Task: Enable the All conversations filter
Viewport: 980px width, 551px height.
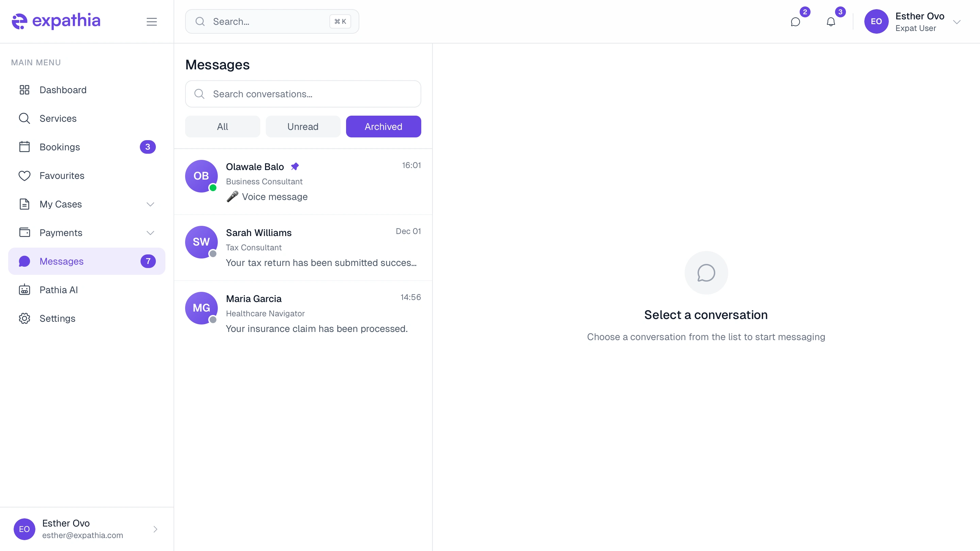Action: pos(222,126)
